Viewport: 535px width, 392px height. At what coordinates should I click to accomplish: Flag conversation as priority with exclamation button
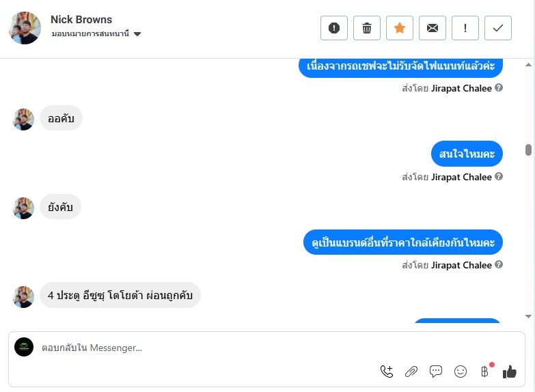pyautogui.click(x=465, y=28)
